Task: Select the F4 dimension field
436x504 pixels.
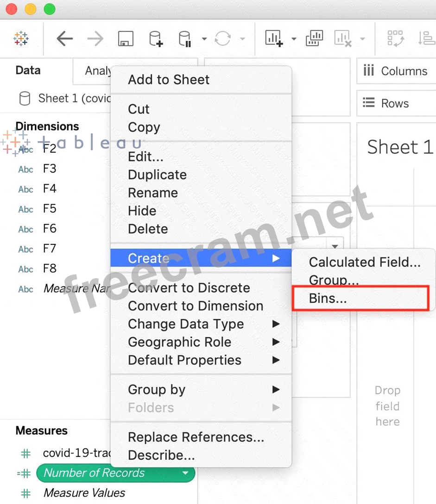Action: coord(49,189)
